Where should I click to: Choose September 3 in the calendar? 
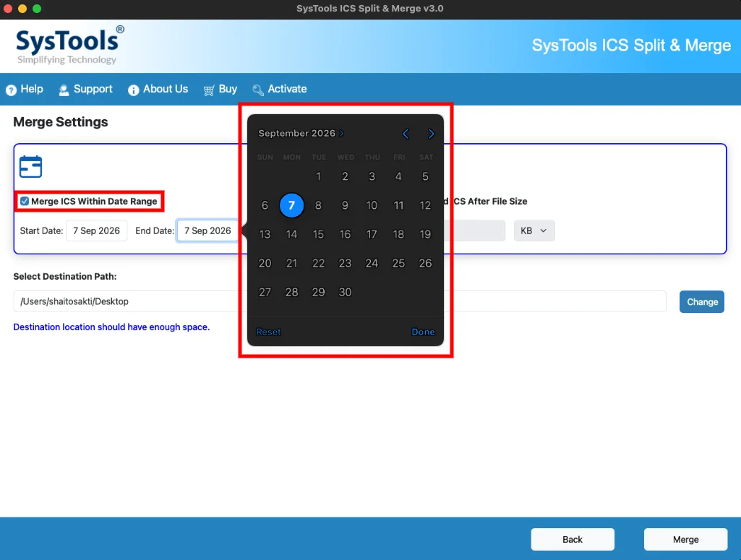click(x=372, y=176)
